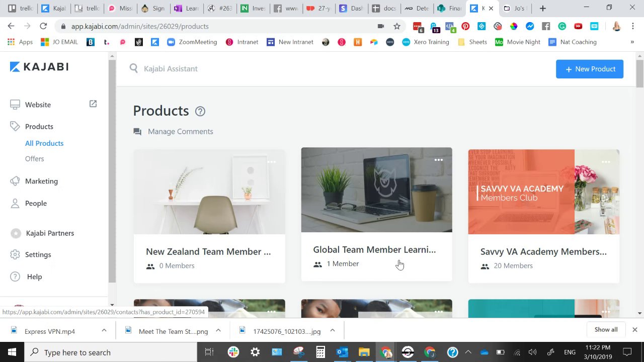Click the help icon beside Products heading
Image resolution: width=644 pixels, height=362 pixels.
pos(200,111)
